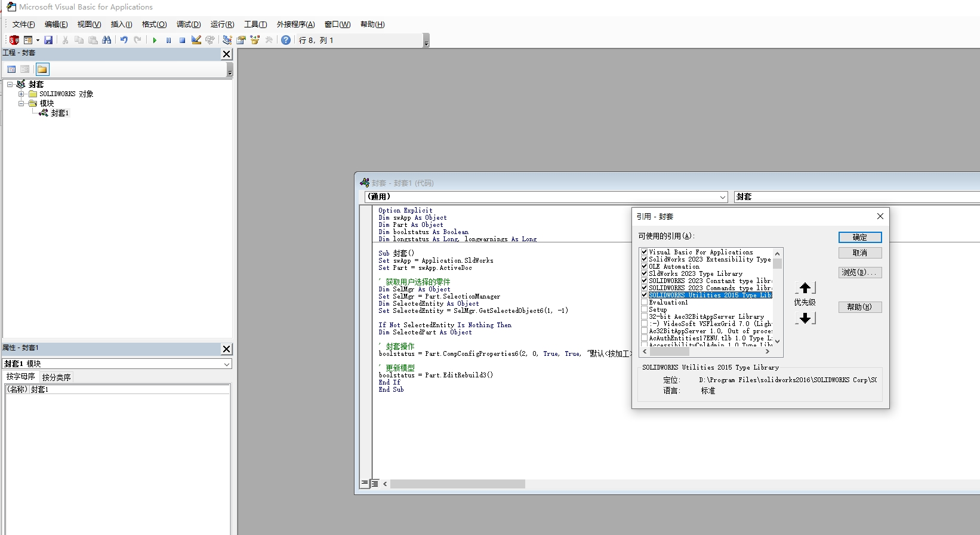
Task: Uncheck SolidWorks 2023 Extensibility Type reference
Action: tap(644, 259)
